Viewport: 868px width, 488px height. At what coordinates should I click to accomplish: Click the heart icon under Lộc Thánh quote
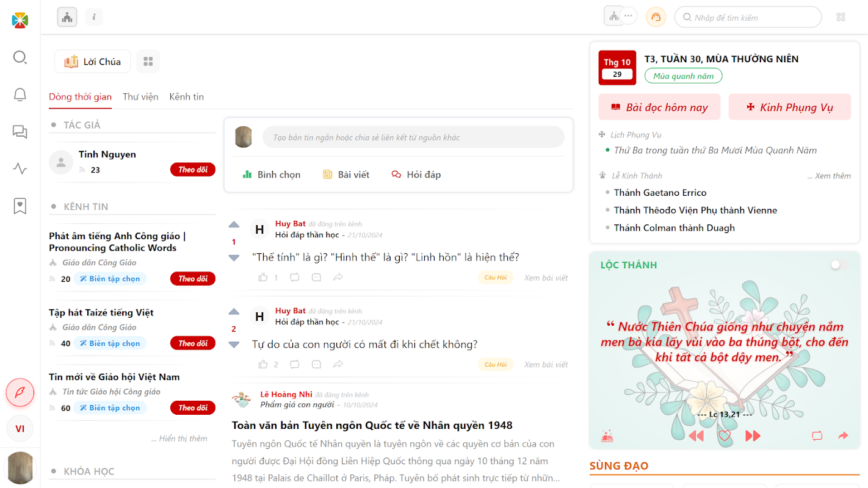(x=725, y=436)
